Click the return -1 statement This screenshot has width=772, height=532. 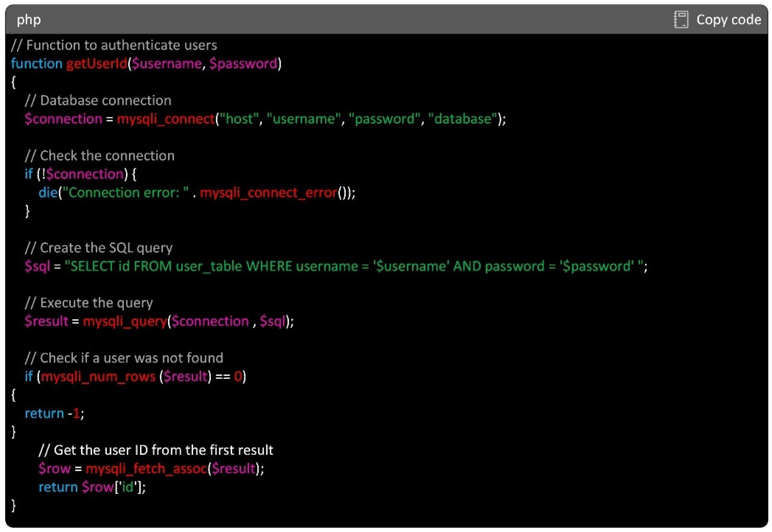pyautogui.click(x=54, y=413)
